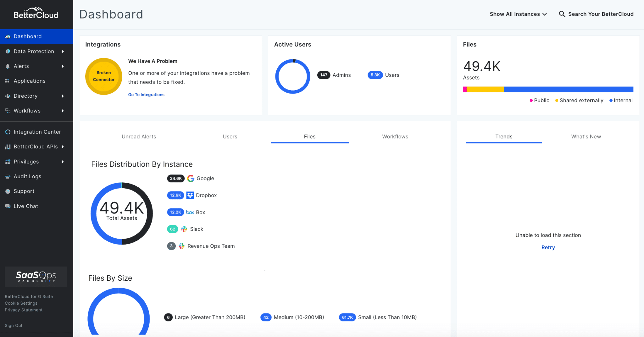Click the Slack icon next to the 62 count
Image resolution: width=644 pixels, height=337 pixels.
[x=184, y=229]
